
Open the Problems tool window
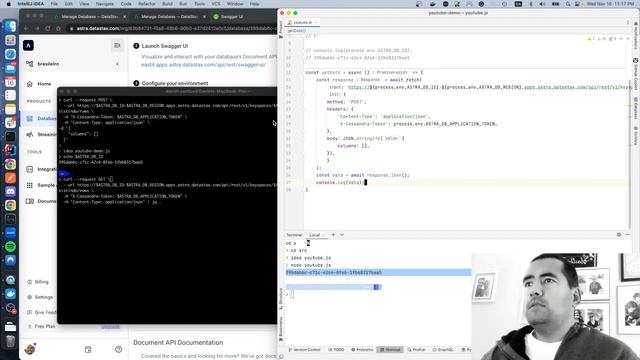362,350
